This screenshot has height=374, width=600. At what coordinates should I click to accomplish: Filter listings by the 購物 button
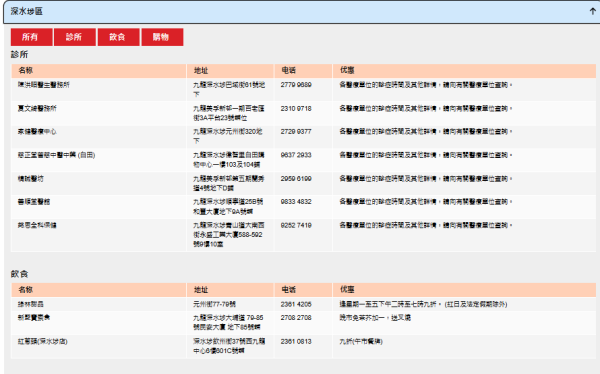click(162, 37)
